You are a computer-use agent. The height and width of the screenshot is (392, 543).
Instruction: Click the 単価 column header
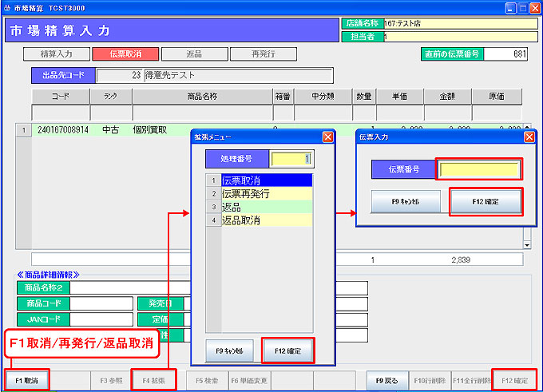[x=399, y=97]
